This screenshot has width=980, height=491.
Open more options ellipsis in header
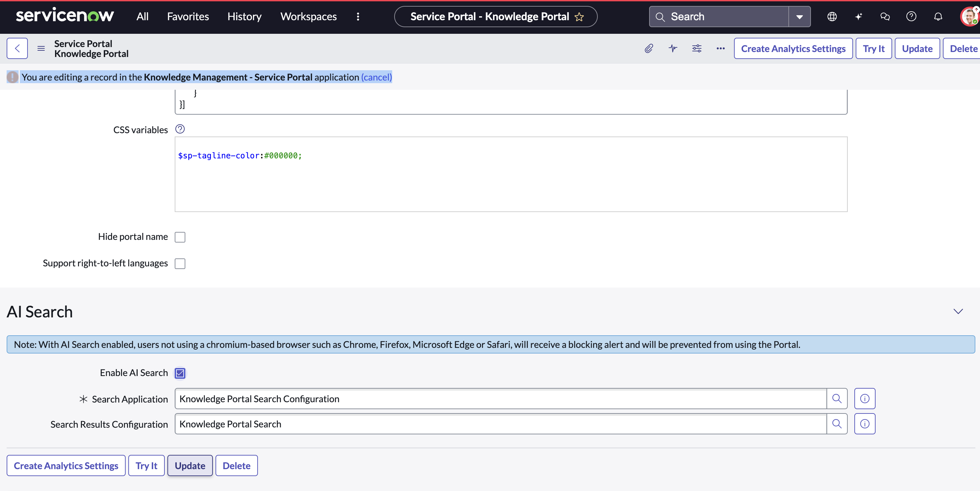tap(720, 48)
